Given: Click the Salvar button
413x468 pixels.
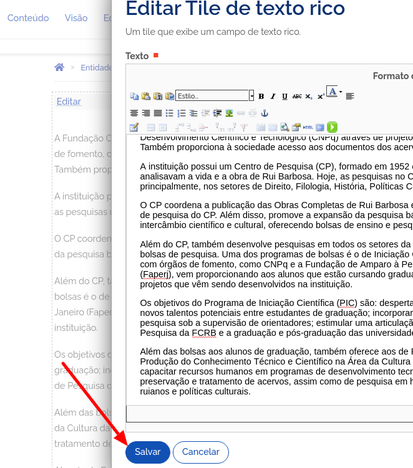Looking at the screenshot, I should 148,452.
